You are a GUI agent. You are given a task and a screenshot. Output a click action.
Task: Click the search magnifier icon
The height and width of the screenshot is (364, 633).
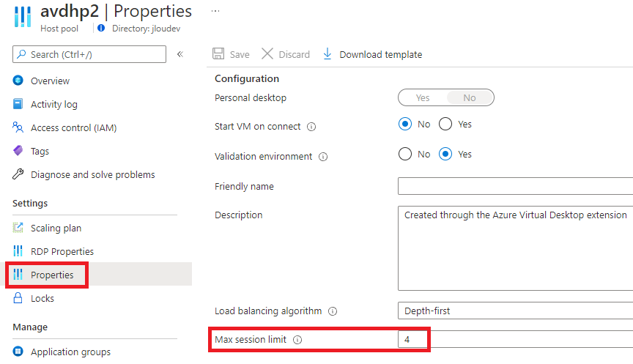click(21, 53)
